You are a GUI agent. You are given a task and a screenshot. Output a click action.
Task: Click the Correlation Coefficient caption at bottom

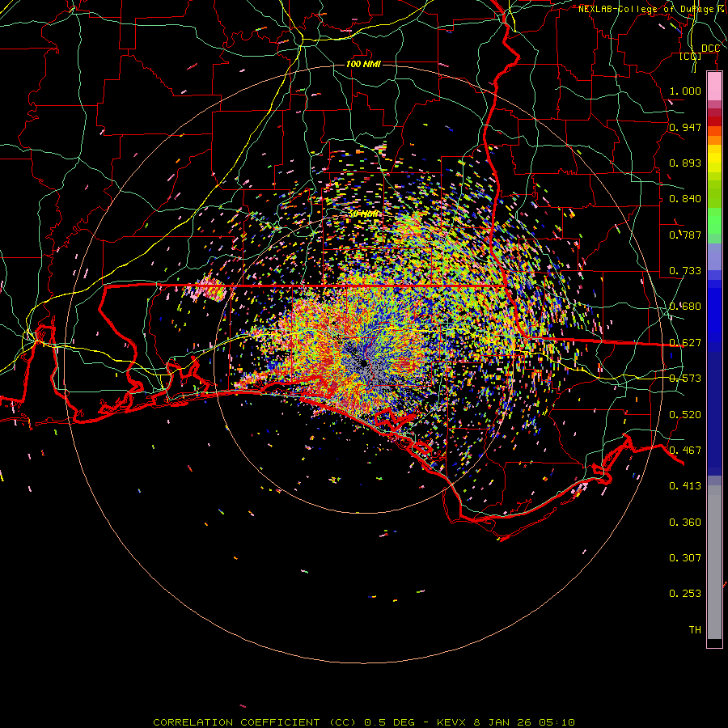(364, 722)
